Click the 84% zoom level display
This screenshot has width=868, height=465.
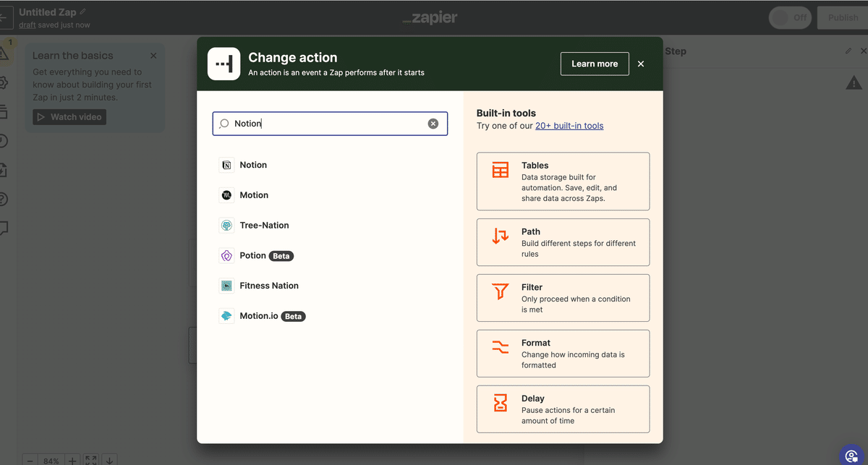51,461
